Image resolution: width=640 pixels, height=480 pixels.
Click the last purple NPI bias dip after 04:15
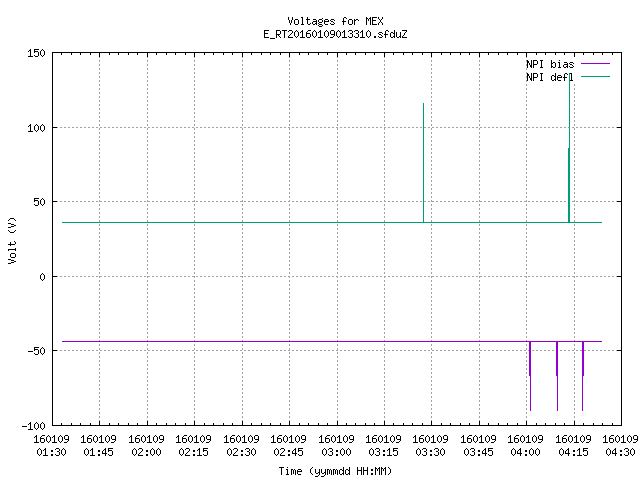(583, 376)
